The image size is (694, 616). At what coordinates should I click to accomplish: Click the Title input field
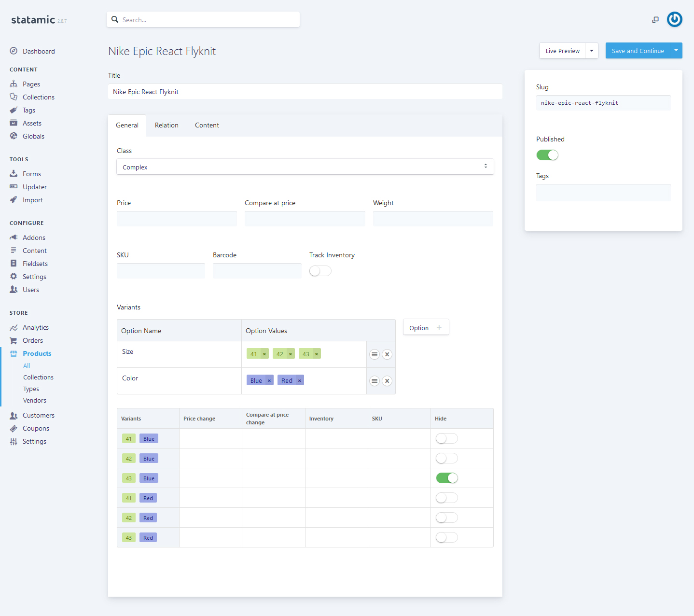305,92
